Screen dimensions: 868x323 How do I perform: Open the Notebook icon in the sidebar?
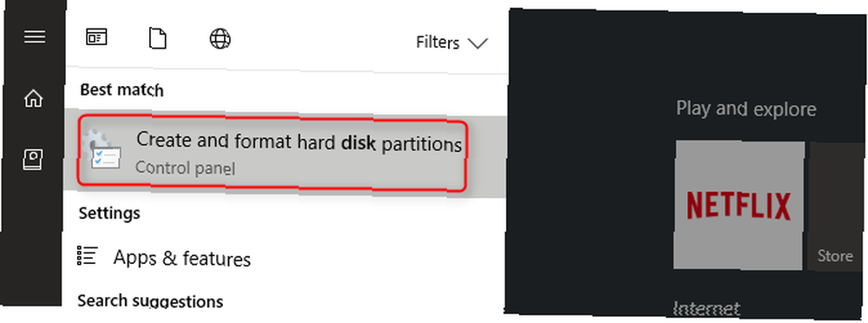pyautogui.click(x=34, y=161)
